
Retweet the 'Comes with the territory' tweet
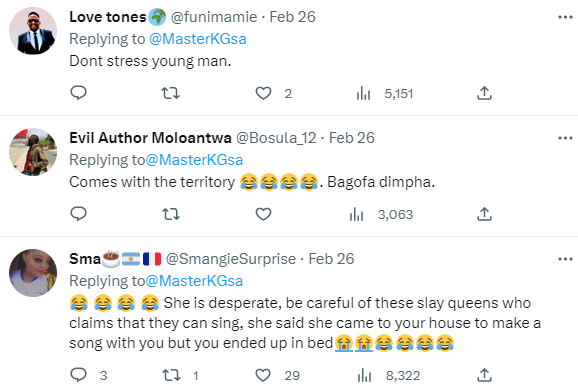pyautogui.click(x=171, y=214)
